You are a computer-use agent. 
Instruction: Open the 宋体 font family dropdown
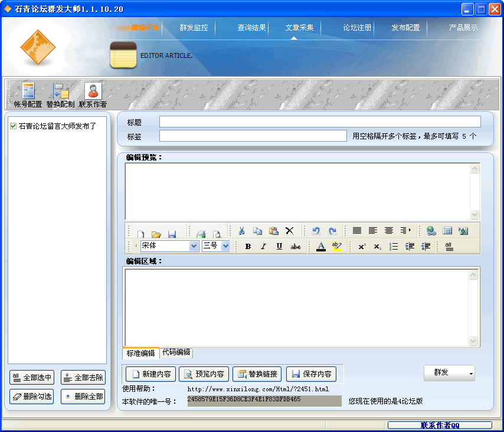[x=194, y=246]
